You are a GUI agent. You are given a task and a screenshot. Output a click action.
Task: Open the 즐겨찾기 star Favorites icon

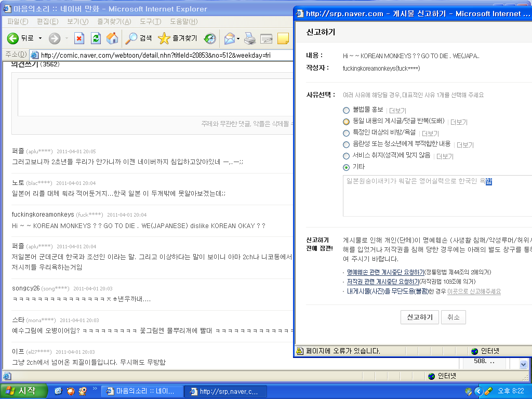164,38
